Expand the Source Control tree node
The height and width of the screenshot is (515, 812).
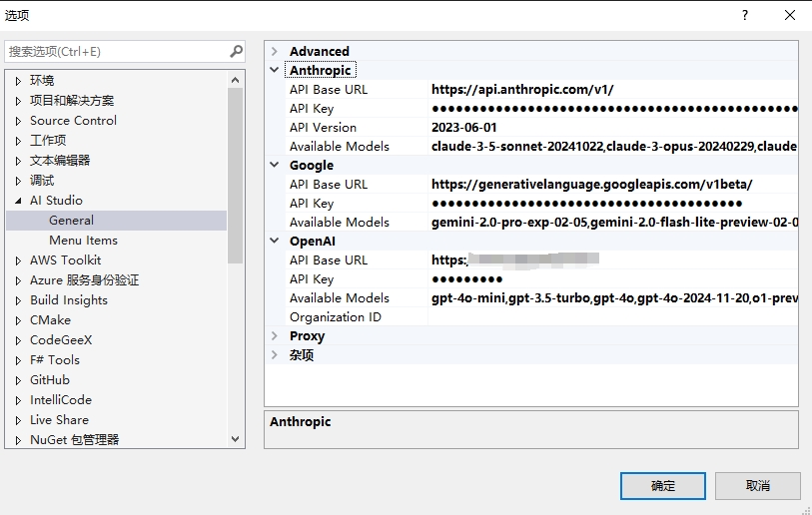[18, 121]
